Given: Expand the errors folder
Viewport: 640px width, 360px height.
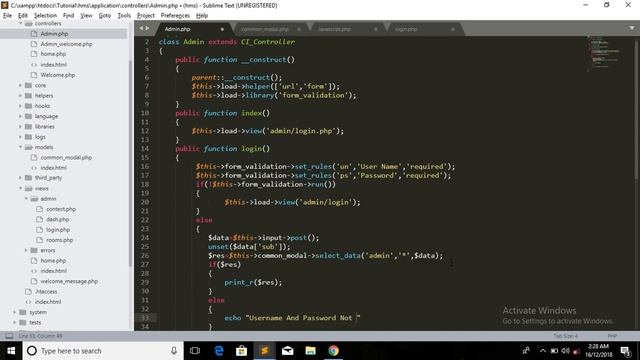Looking at the screenshot, I should (26, 250).
